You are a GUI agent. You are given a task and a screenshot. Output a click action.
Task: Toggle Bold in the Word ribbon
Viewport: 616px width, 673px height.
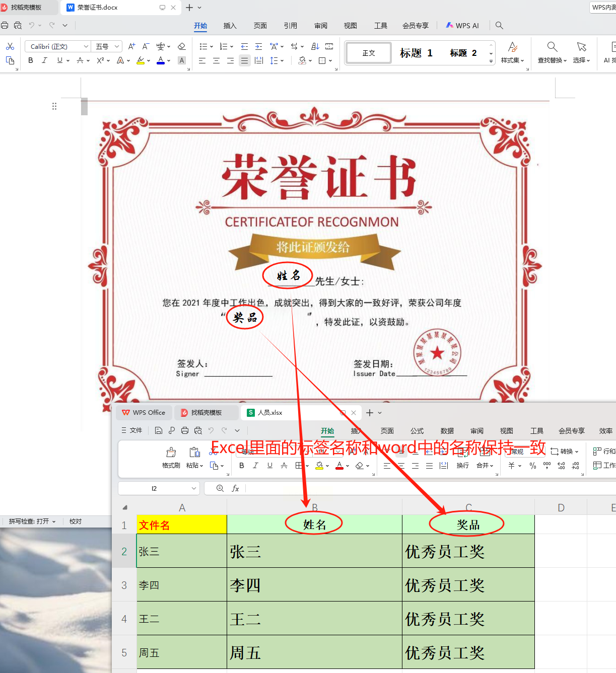point(31,60)
